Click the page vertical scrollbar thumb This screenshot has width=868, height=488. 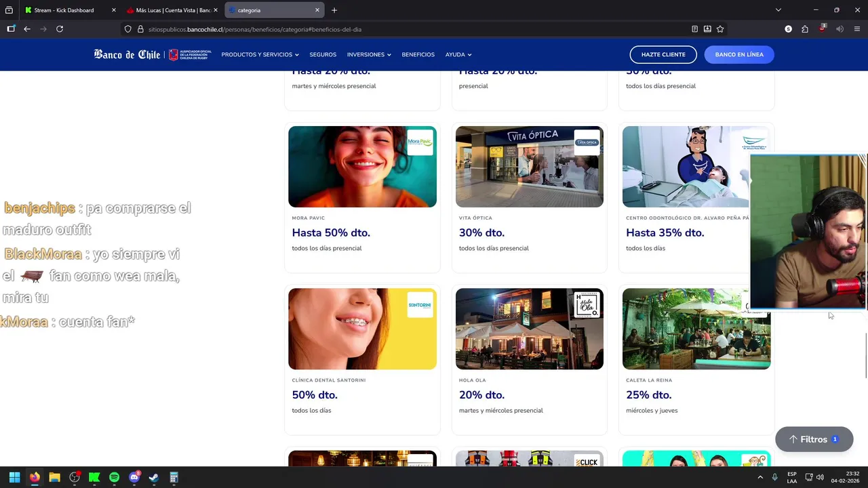pyautogui.click(x=865, y=356)
